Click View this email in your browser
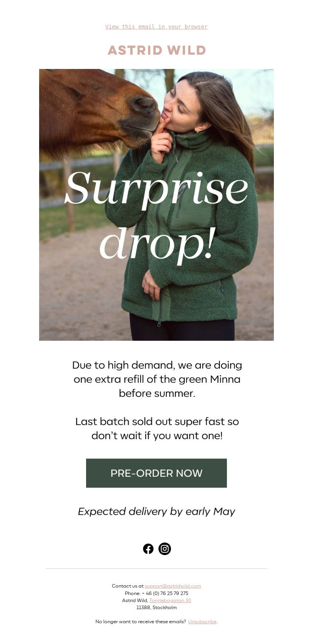Screen dimensions: 313x644 coord(156,27)
